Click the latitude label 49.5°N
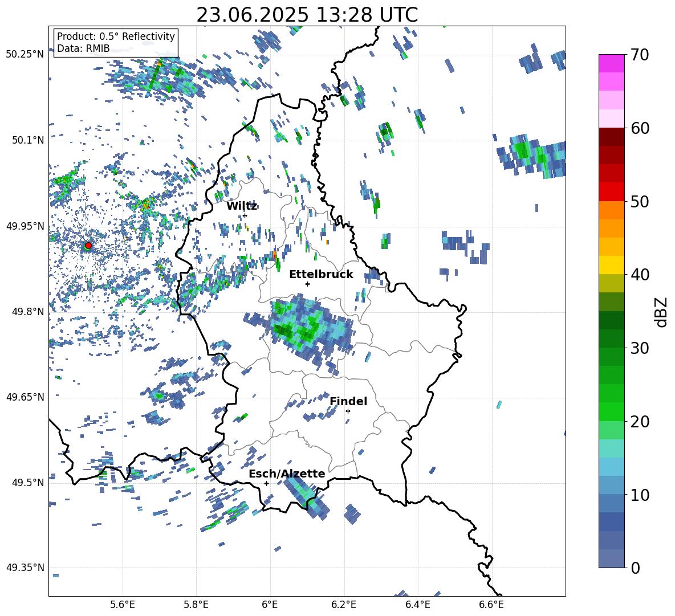Viewport: 675px width, 616px height. tap(28, 483)
